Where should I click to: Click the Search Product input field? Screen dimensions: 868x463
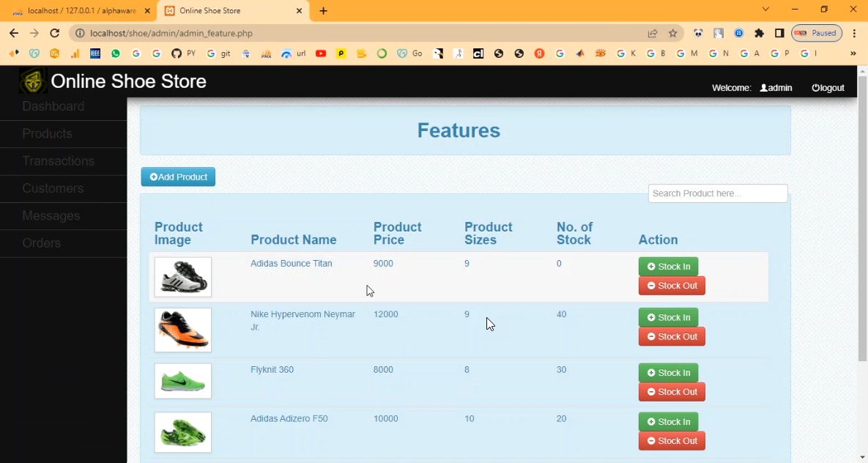coord(717,193)
